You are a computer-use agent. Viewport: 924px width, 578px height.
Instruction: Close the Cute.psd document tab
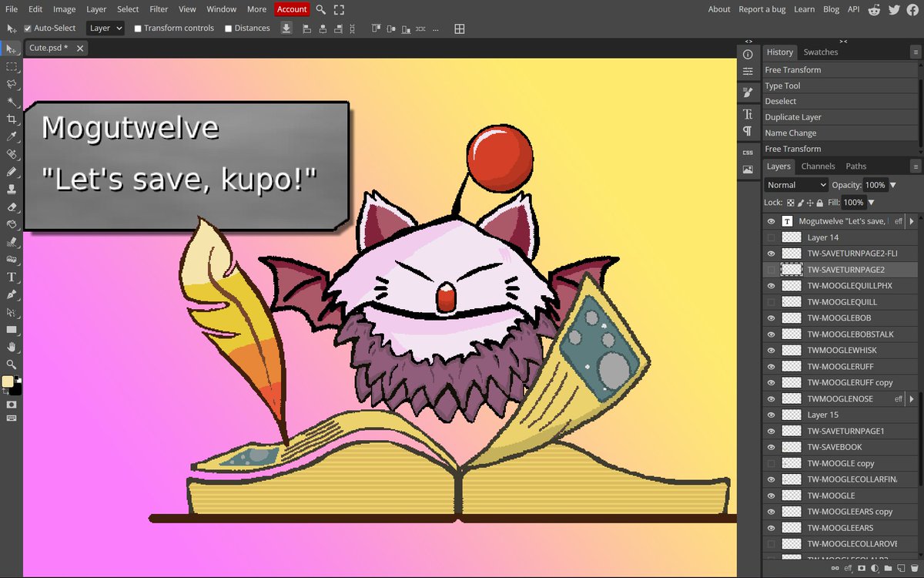coord(80,48)
